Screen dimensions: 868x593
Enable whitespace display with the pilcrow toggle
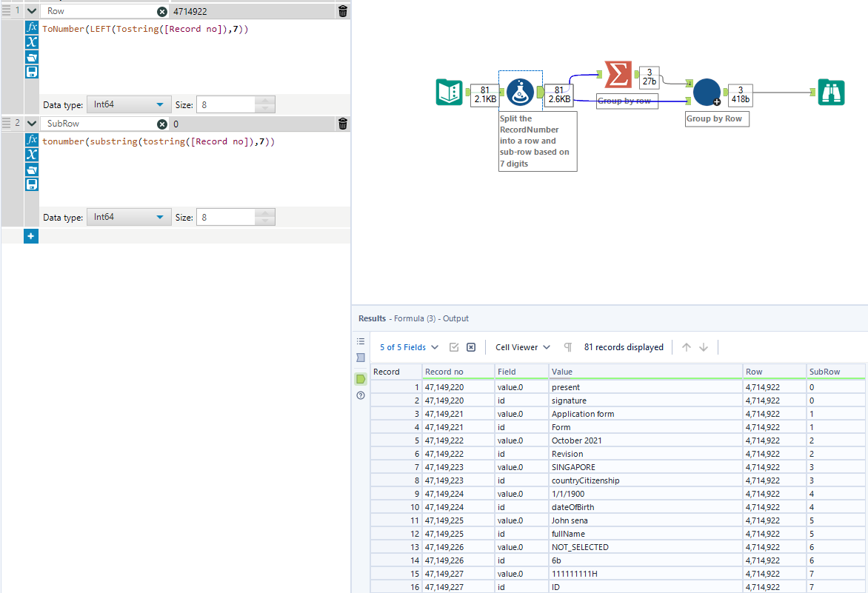pos(566,347)
